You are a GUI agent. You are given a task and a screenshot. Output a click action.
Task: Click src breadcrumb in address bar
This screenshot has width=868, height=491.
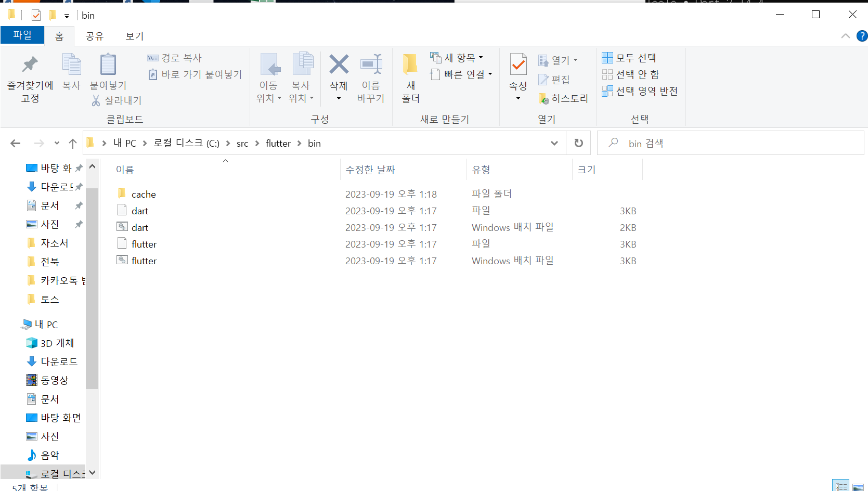pos(242,143)
